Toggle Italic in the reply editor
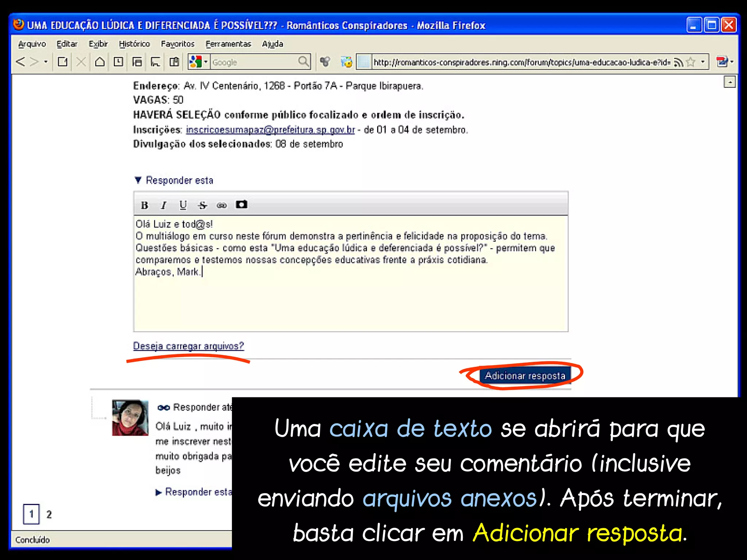The height and width of the screenshot is (560, 747). [x=164, y=205]
